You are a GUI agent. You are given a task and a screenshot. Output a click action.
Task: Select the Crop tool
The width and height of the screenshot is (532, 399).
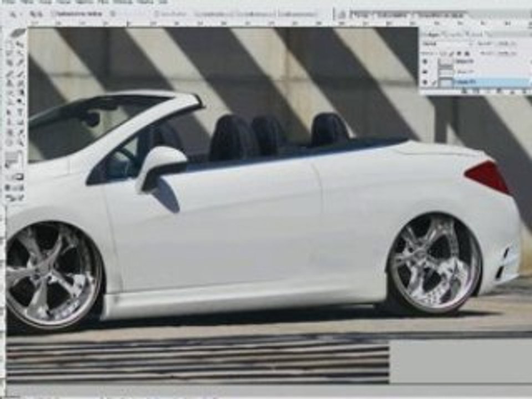pos(9,63)
